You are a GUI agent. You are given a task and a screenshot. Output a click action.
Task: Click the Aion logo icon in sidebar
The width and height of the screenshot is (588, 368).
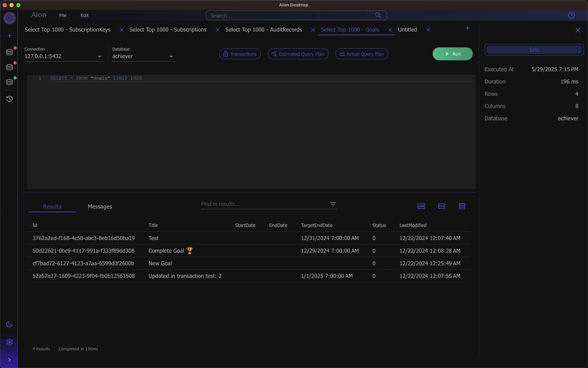(x=10, y=18)
